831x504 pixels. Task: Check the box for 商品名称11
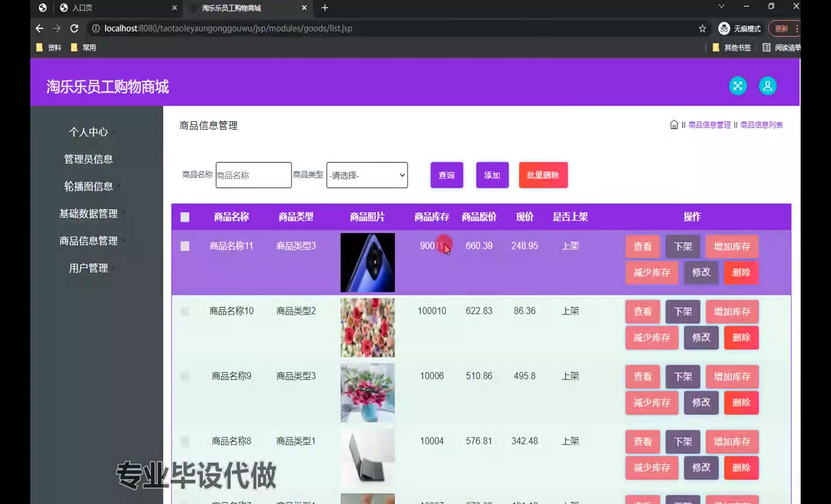click(x=185, y=246)
